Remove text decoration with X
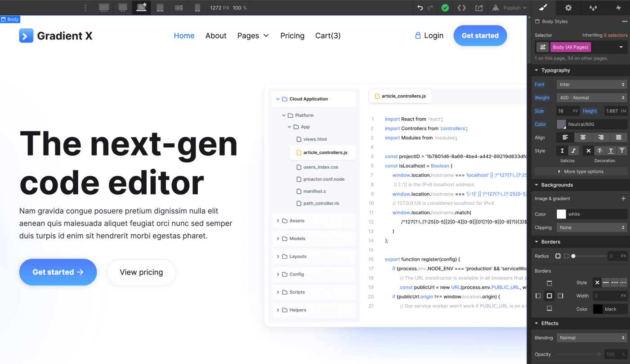630x364 pixels. tap(588, 151)
